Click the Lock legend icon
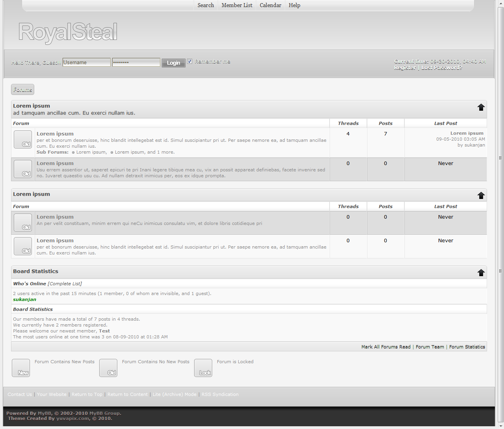The width and height of the screenshot is (504, 429). pyautogui.click(x=203, y=368)
